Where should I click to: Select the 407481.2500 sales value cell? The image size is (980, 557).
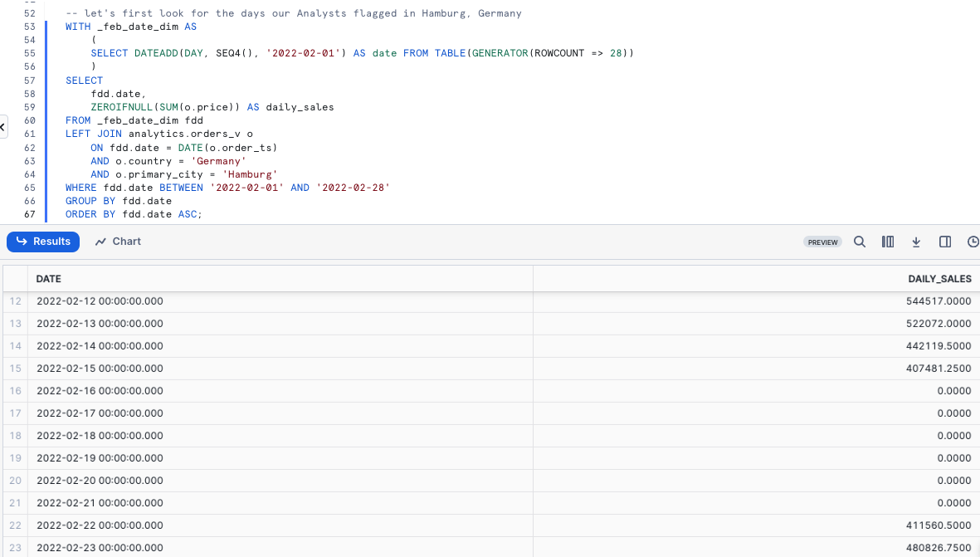(939, 369)
